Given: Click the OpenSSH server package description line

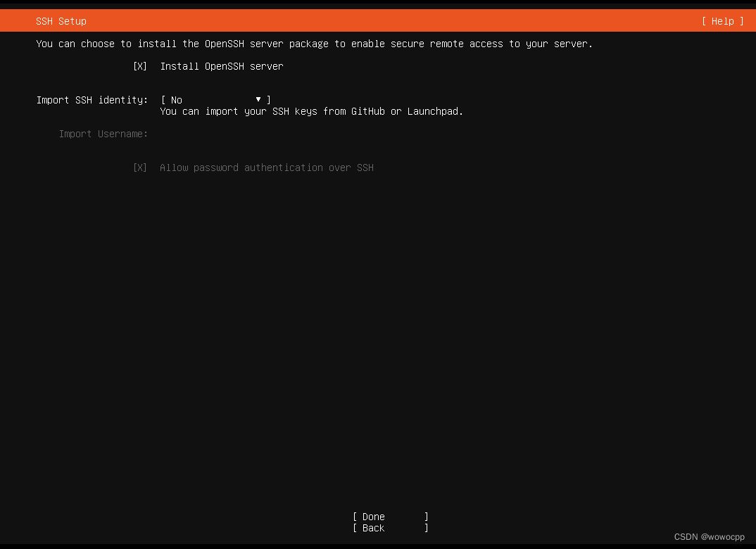Looking at the screenshot, I should [315, 44].
